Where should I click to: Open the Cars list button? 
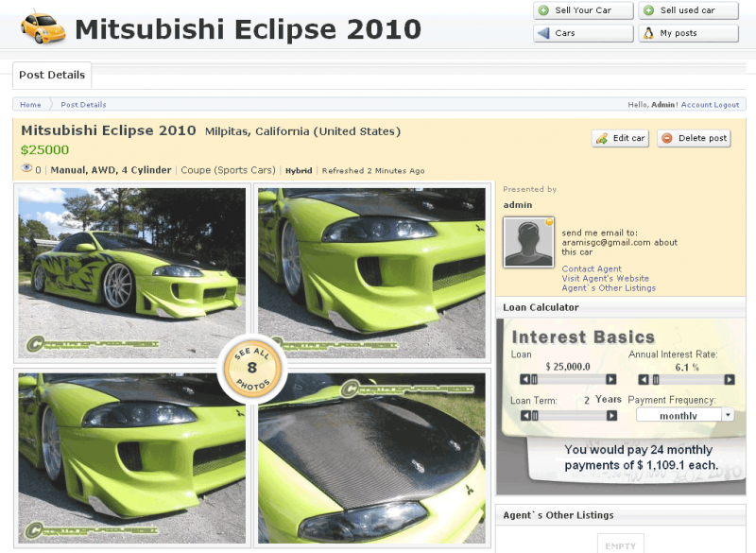click(x=583, y=33)
